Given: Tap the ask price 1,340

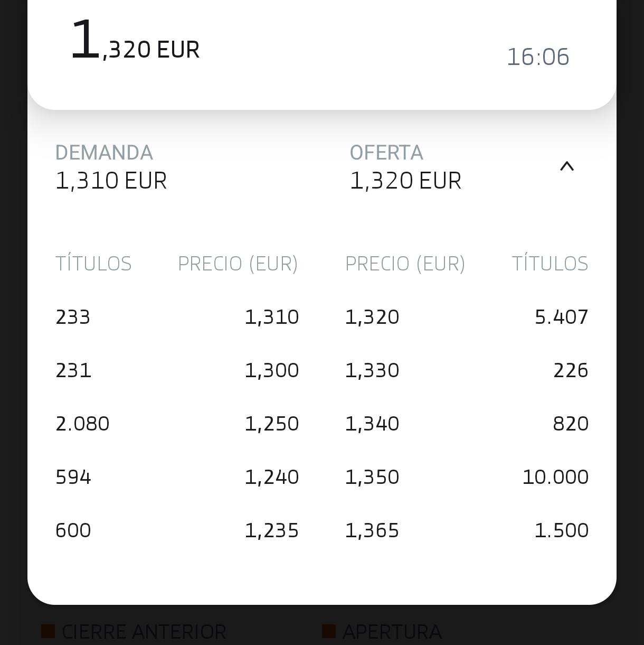Looking at the screenshot, I should 372,424.
